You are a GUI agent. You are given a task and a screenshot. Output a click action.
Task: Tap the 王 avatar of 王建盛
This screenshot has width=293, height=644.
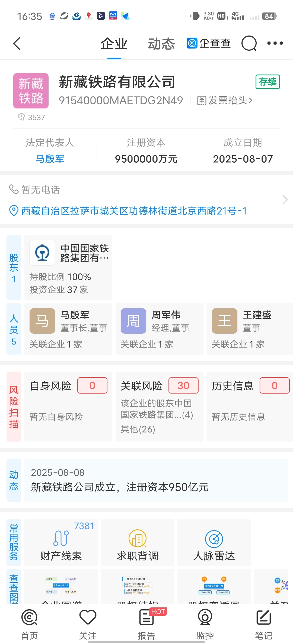pyautogui.click(x=225, y=321)
